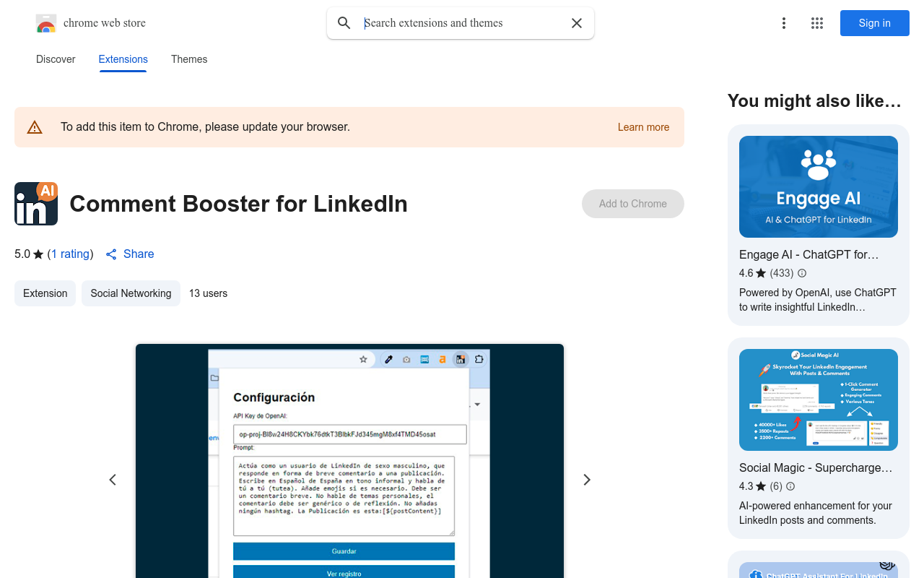Click the search magnifier icon
Viewport: 924px width, 578px height.
coord(344,23)
